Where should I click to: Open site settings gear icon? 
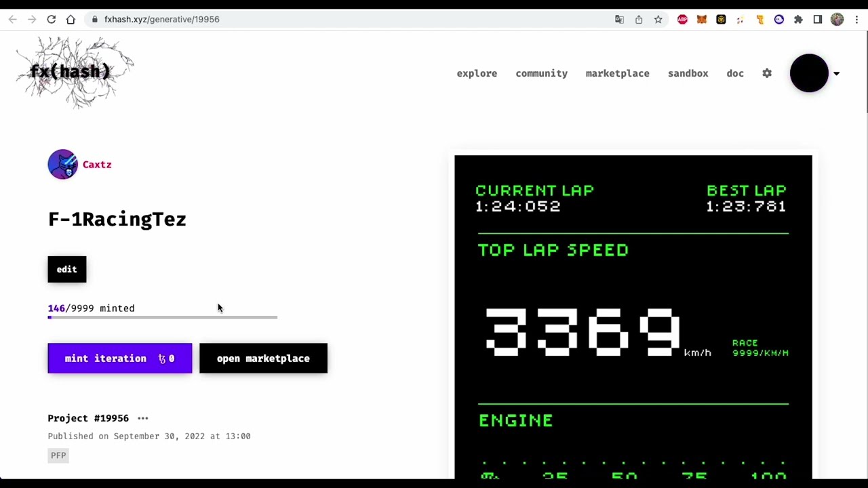767,73
